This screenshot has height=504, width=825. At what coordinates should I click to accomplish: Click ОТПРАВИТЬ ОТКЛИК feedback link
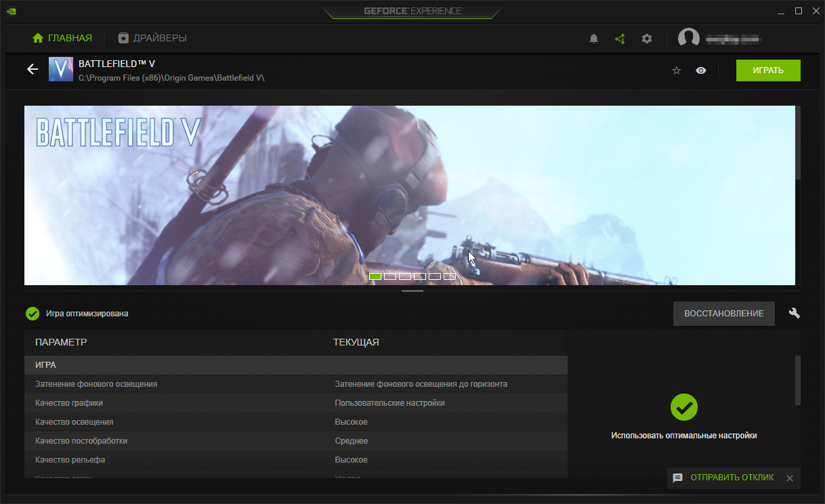click(732, 478)
